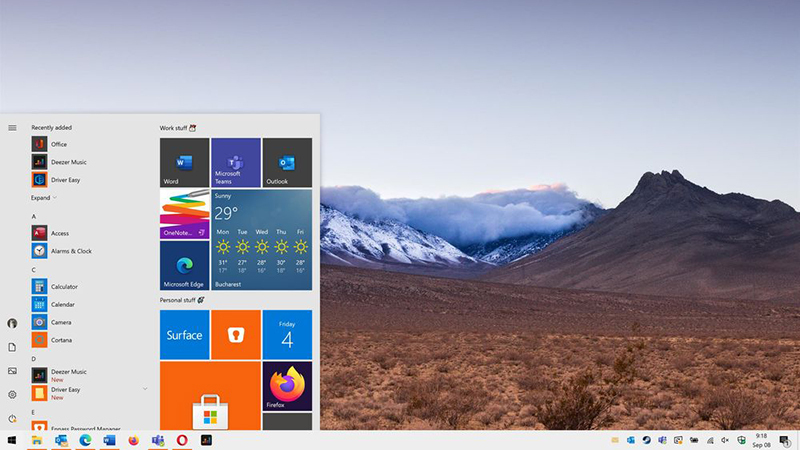Open Outlook from the taskbar

(61, 440)
